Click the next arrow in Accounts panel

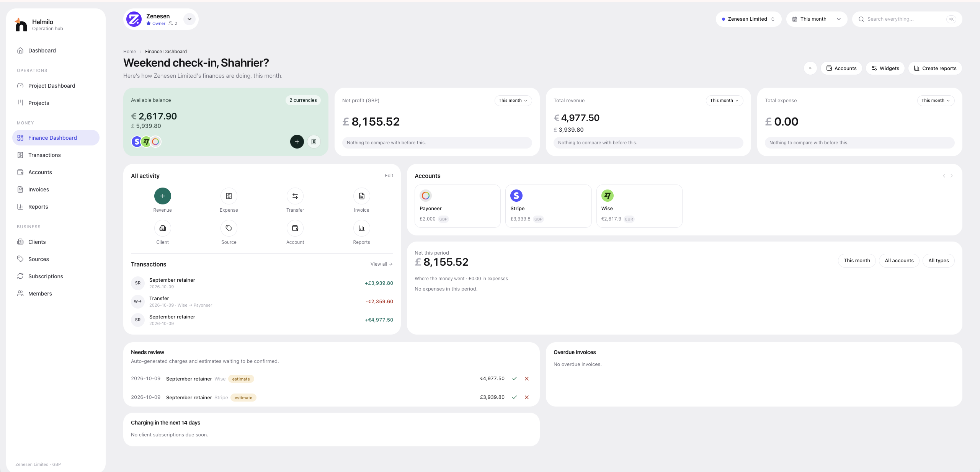point(952,176)
